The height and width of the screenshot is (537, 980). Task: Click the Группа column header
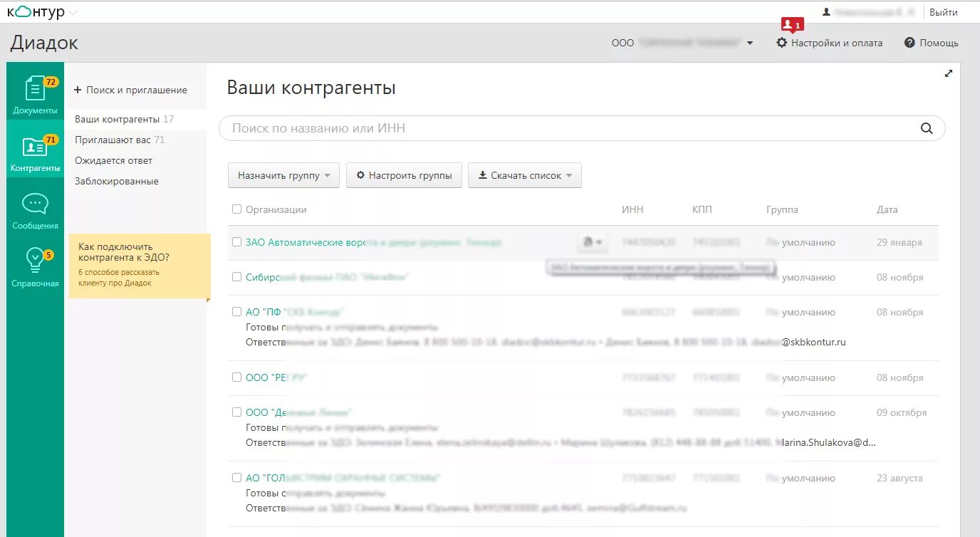(x=782, y=209)
